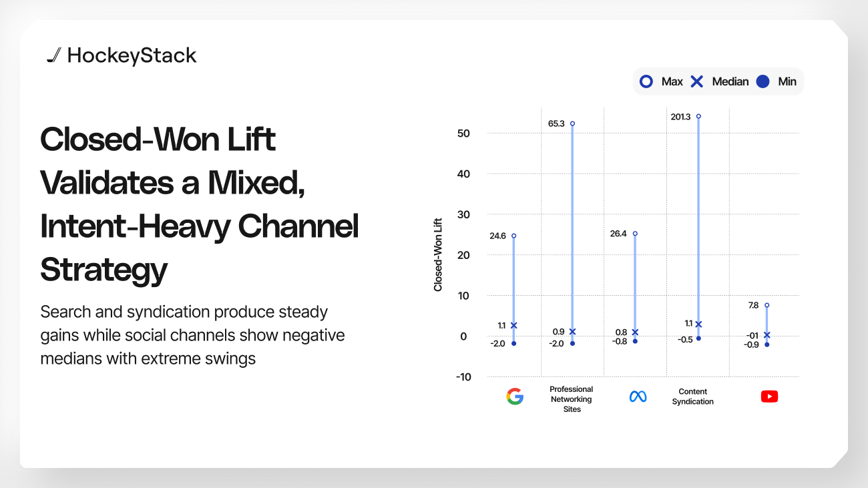This screenshot has width=868, height=488.
Task: Click the min dot marker of Meta's column
Action: 635,341
